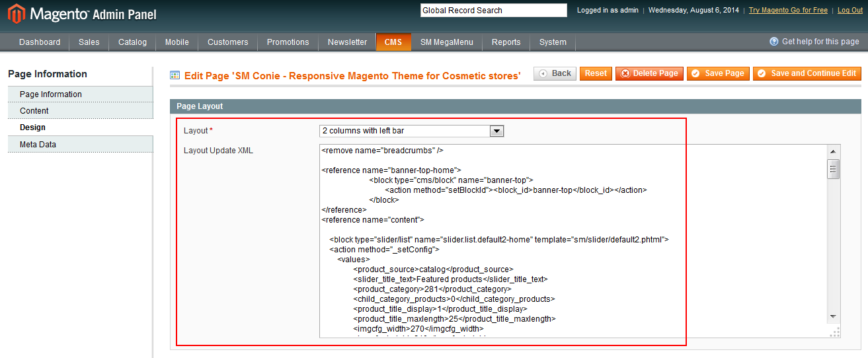Screen dimensions: 868x358
Task: Click the textarea scroll down arrow
Action: point(834,316)
